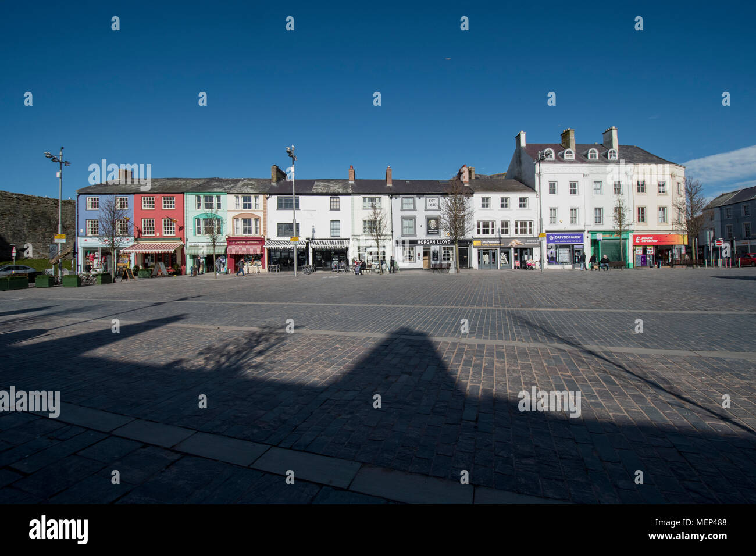The width and height of the screenshot is (756, 556).
Task: Click the MORGAN LLOYD pub sign
Action: point(434,241)
